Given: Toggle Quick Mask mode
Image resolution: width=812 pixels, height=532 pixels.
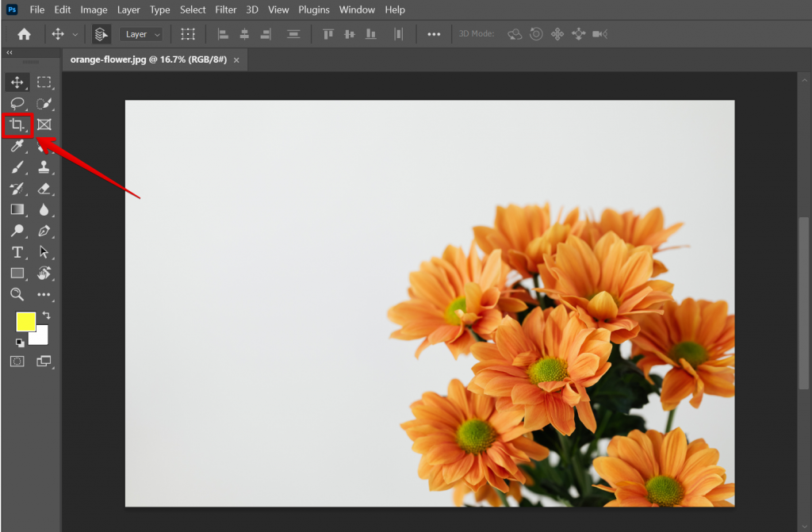Looking at the screenshot, I should coord(17,361).
